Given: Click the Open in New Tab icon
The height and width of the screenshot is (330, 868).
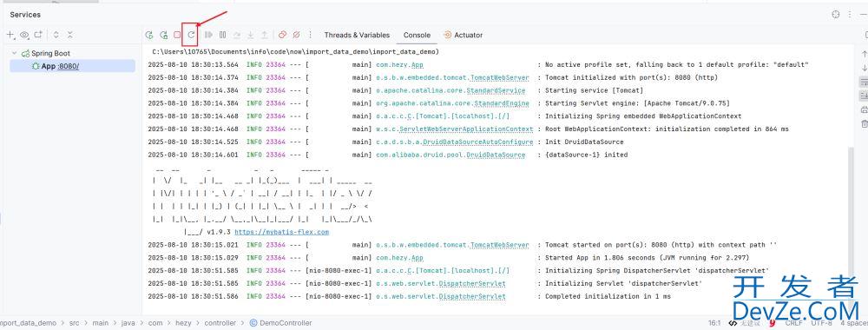Looking at the screenshot, I should pyautogui.click(x=38, y=35).
